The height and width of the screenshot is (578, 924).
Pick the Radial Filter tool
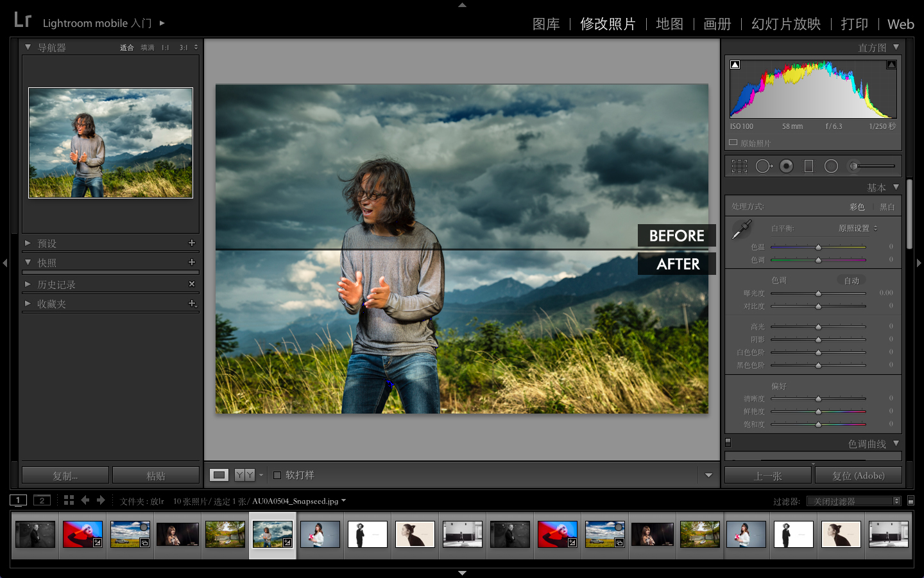[x=831, y=166]
